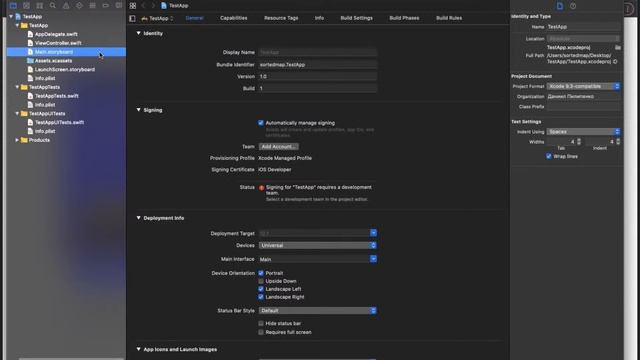640x360 pixels.
Task: Enable Hide status bar checkbox
Action: (x=261, y=323)
